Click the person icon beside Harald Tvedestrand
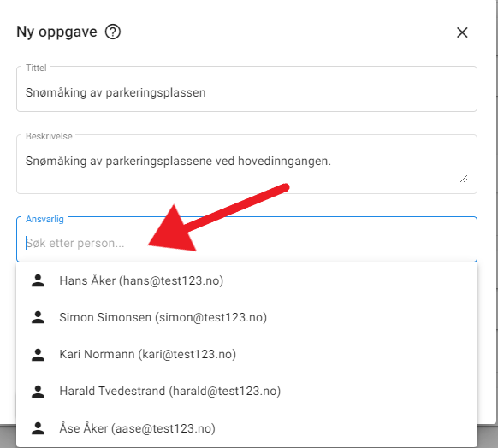 tap(38, 392)
